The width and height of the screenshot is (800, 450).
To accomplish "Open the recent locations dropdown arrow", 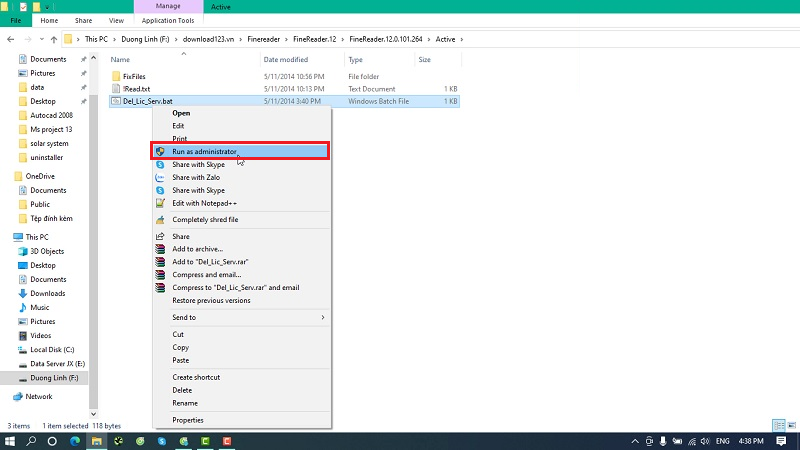I will 38,40.
